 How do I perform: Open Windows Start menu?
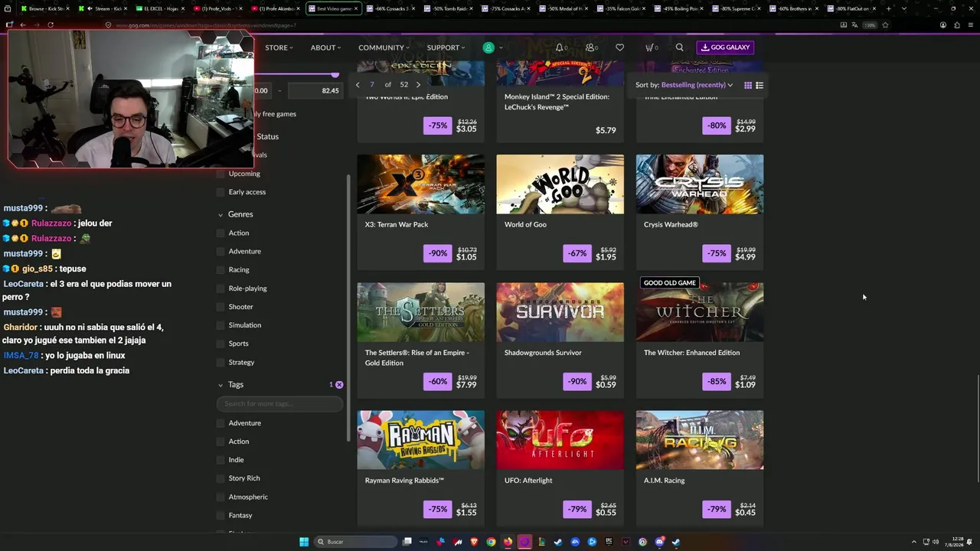[304, 542]
